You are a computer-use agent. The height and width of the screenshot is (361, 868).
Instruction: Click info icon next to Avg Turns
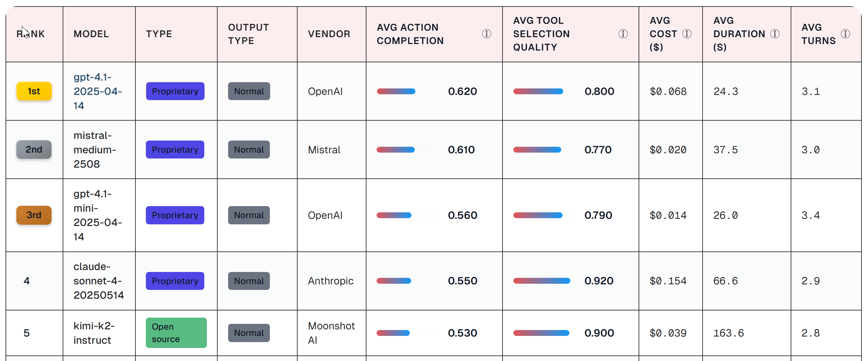845,34
